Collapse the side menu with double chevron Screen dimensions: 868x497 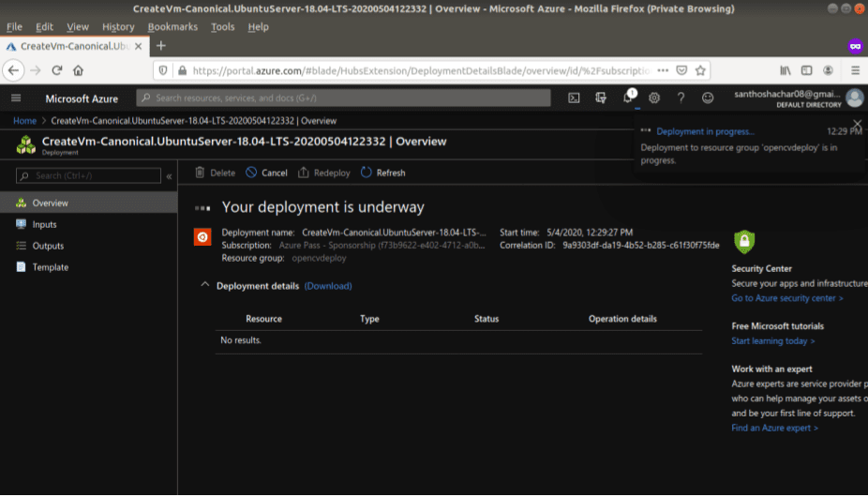point(169,176)
